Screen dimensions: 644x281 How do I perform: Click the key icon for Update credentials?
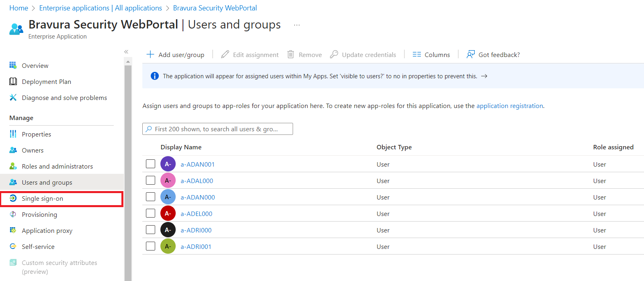[334, 54]
